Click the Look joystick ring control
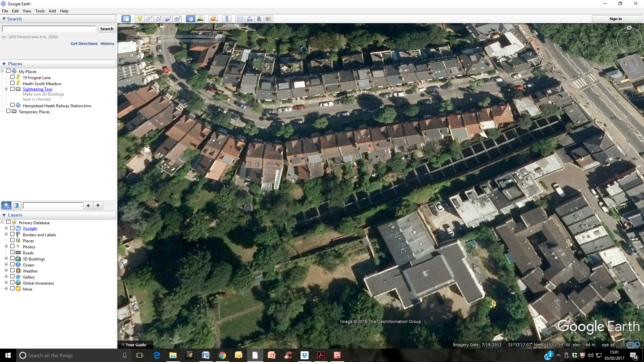This screenshot has height=362, width=644. pos(629,40)
